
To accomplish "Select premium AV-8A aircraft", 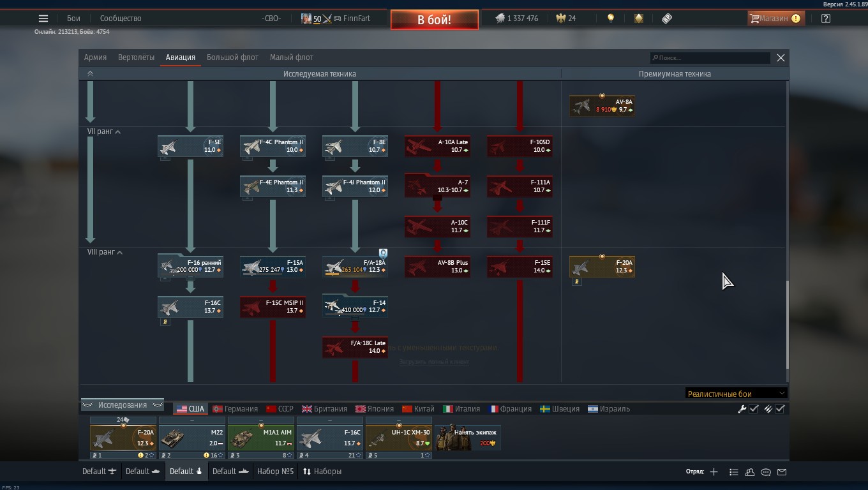I will coord(602,106).
